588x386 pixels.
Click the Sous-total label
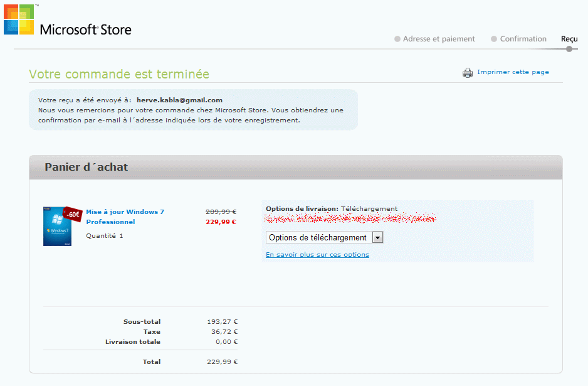click(142, 322)
